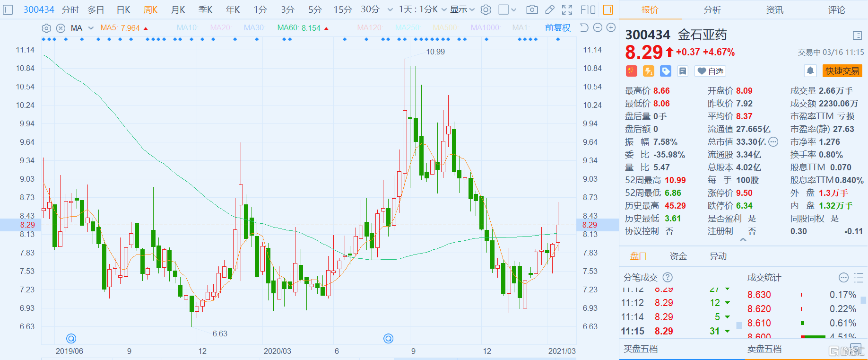Toggle MA1000 line visibility
Image resolution: width=868 pixels, height=360 pixels.
click(486, 28)
